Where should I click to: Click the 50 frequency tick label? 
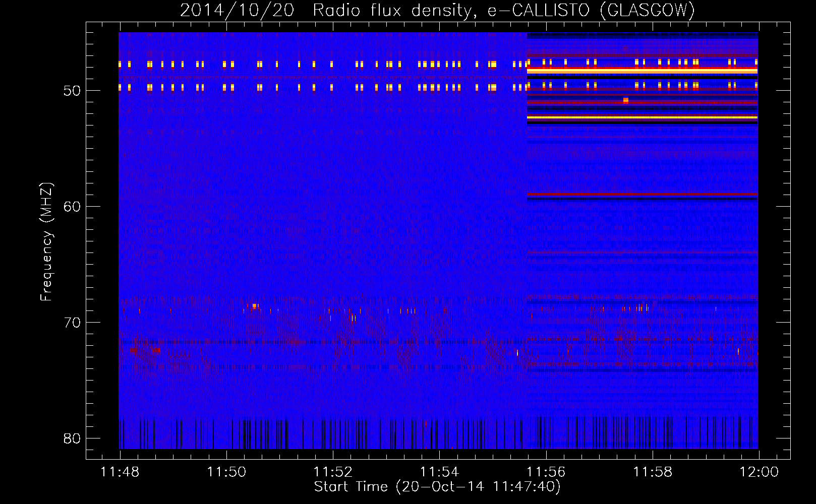[72, 91]
